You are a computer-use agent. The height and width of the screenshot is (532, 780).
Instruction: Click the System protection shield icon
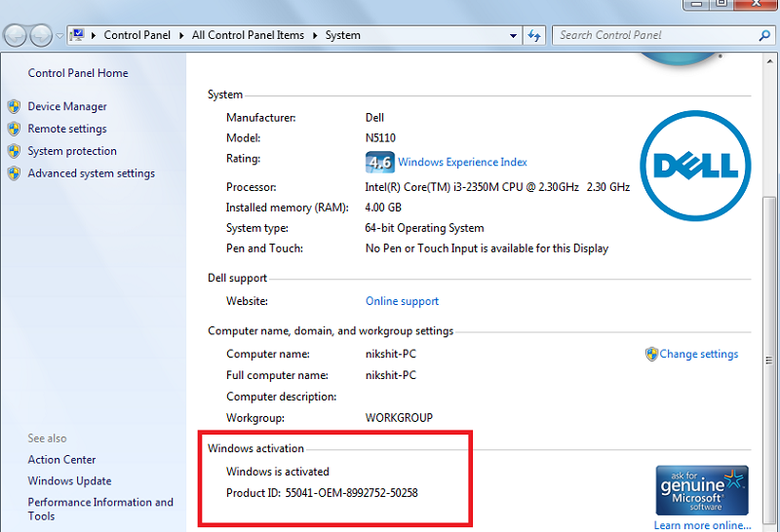14,151
